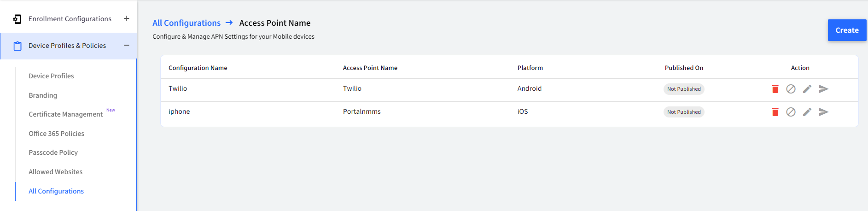Click the unpublish icon for iphone row
868x211 pixels.
pos(791,112)
